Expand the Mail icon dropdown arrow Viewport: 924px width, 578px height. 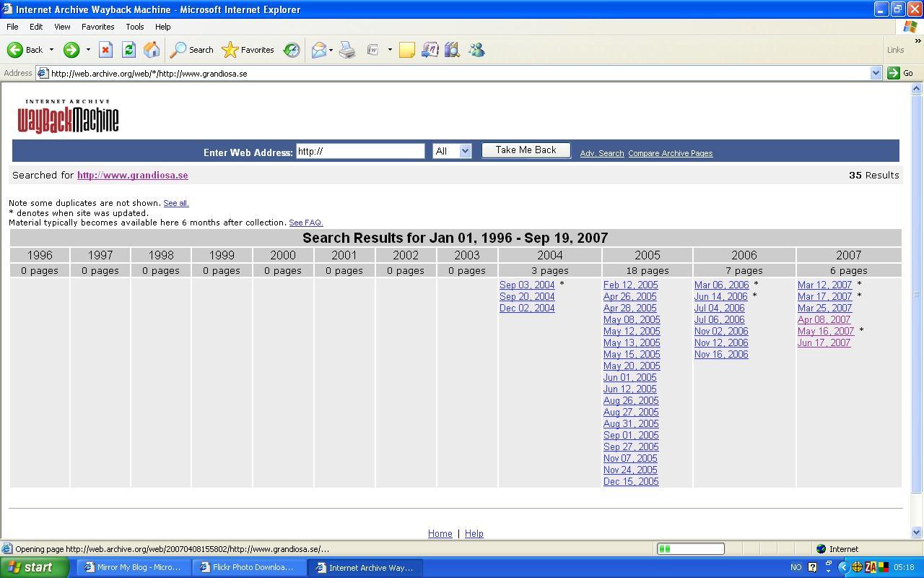click(331, 50)
